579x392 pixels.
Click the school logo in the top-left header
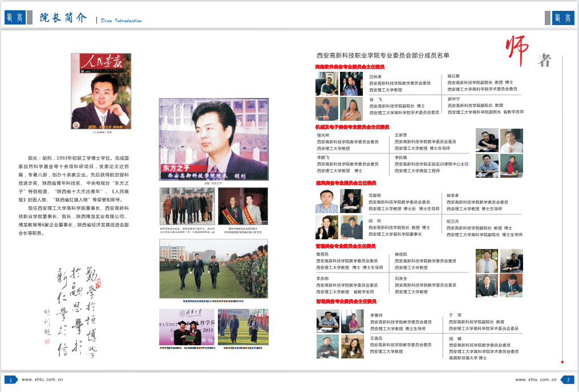[x=15, y=18]
